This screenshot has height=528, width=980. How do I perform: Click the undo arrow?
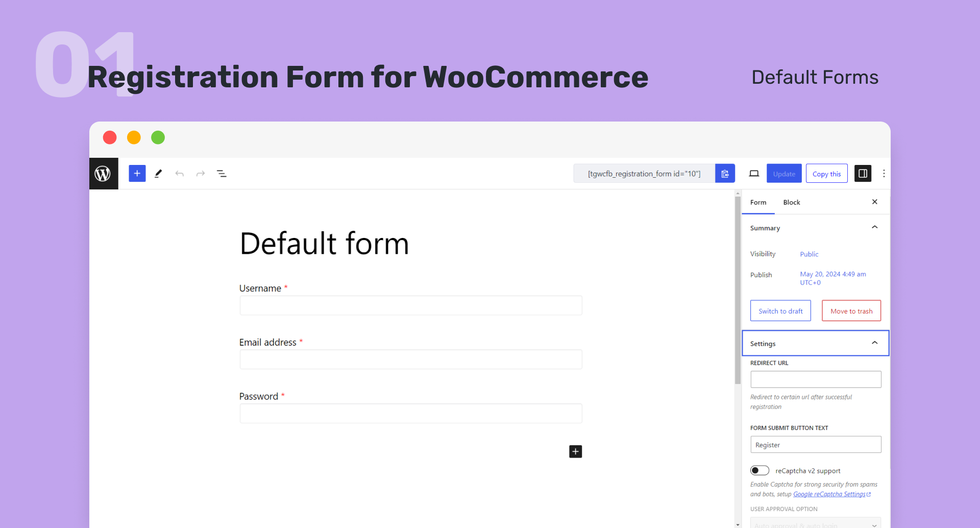point(179,174)
